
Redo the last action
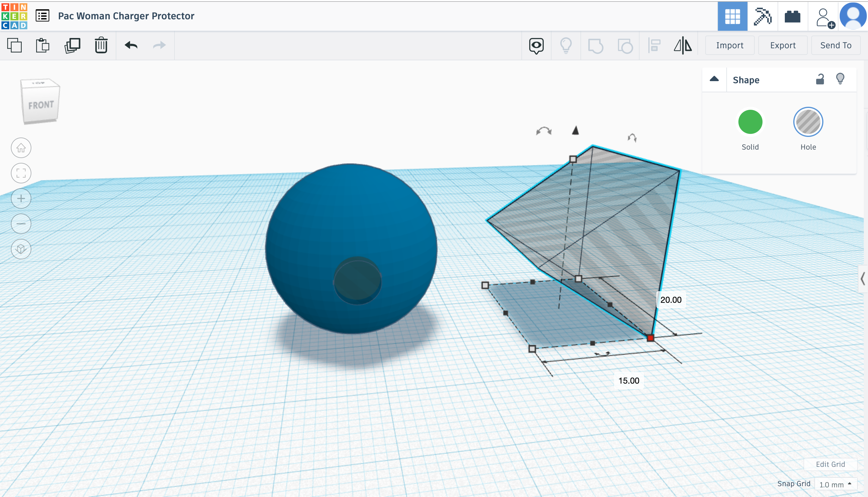[x=159, y=45]
